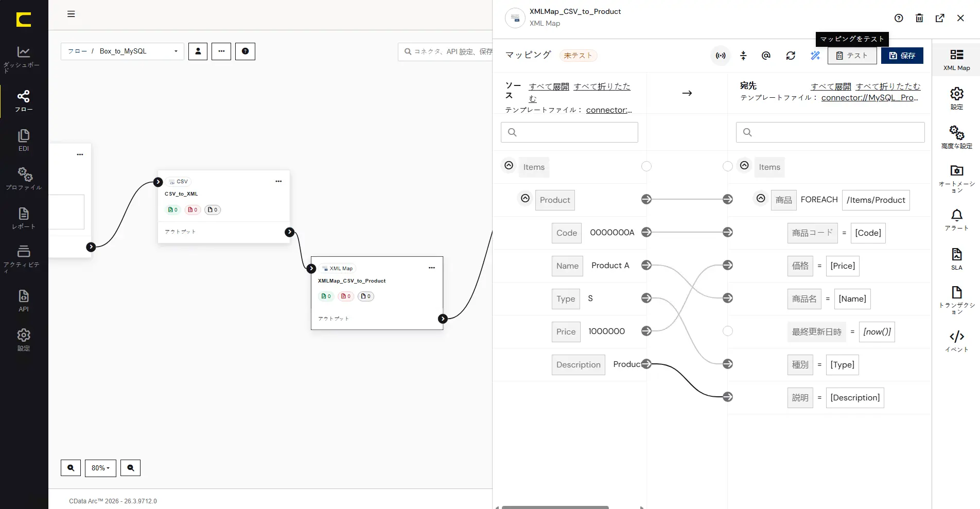
Task: Open the CSV connector ellipsis menu
Action: (x=278, y=181)
